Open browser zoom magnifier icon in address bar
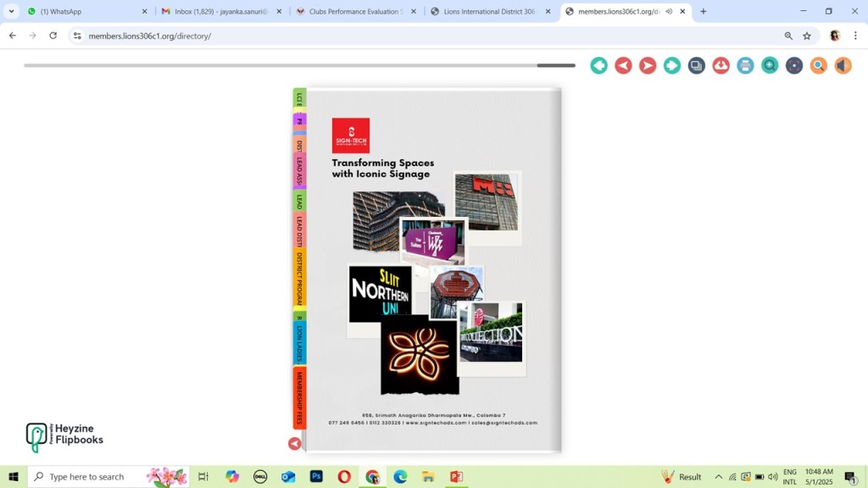The image size is (868, 488). [x=788, y=36]
